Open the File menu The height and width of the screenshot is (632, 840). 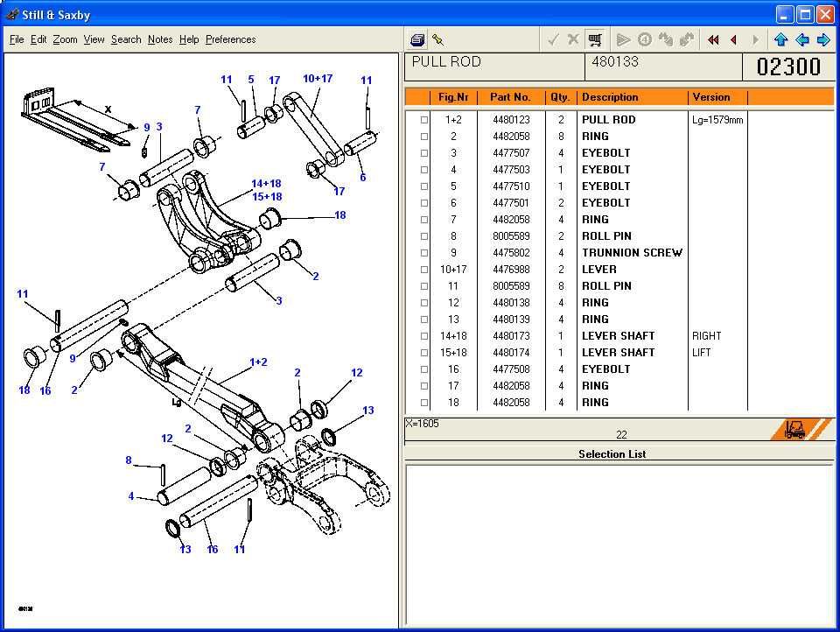[17, 39]
